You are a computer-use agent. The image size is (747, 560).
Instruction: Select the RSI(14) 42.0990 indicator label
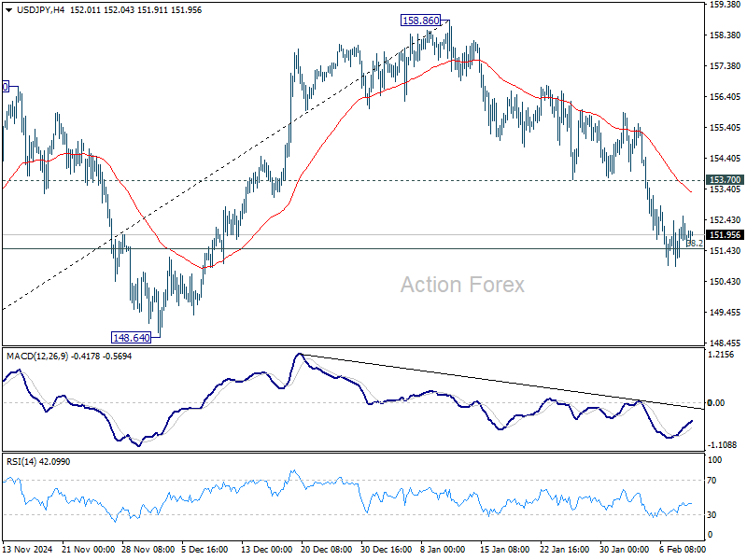tap(37, 461)
